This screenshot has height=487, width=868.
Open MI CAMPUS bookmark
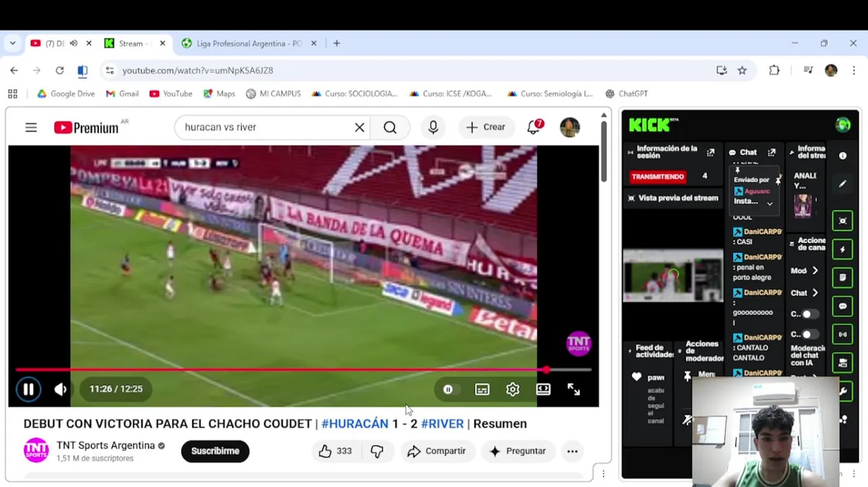pos(273,94)
